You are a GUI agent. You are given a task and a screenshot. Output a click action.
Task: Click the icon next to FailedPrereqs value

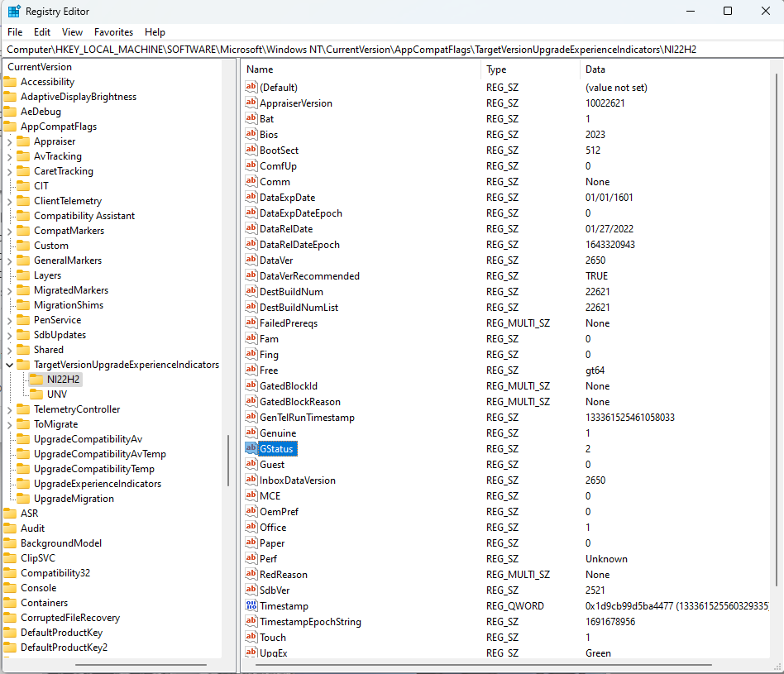251,323
